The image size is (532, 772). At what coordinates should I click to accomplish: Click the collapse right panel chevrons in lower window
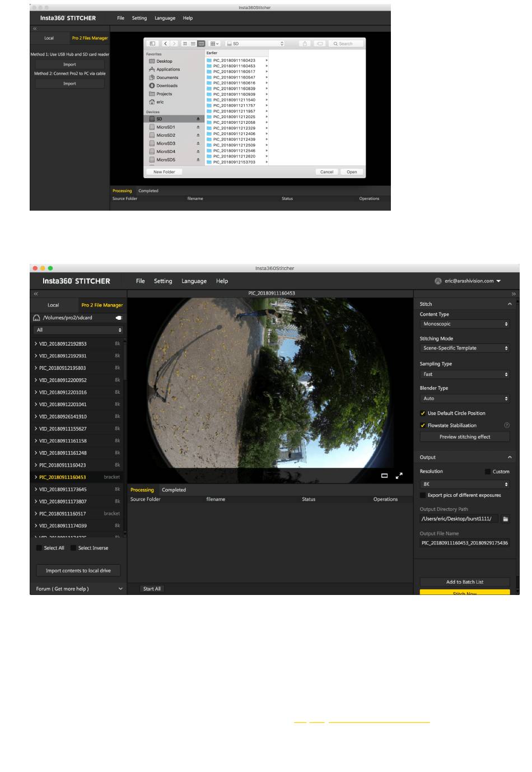click(x=513, y=294)
